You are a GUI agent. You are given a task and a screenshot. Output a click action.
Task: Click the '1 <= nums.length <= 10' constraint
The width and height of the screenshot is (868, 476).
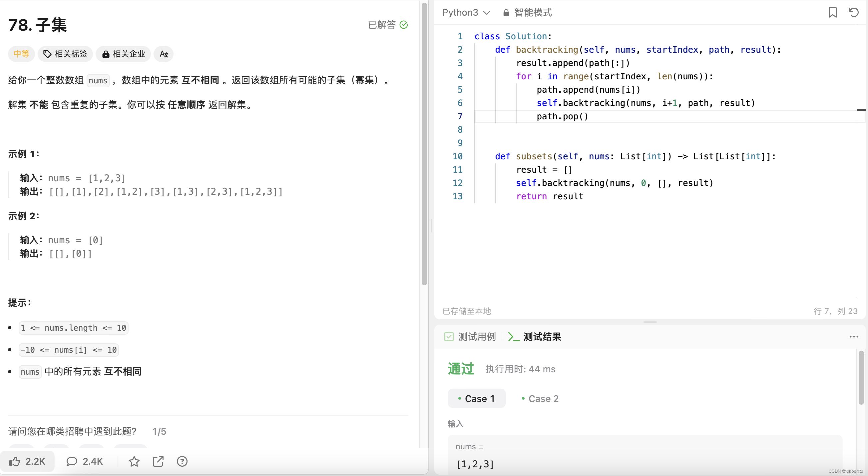click(74, 328)
